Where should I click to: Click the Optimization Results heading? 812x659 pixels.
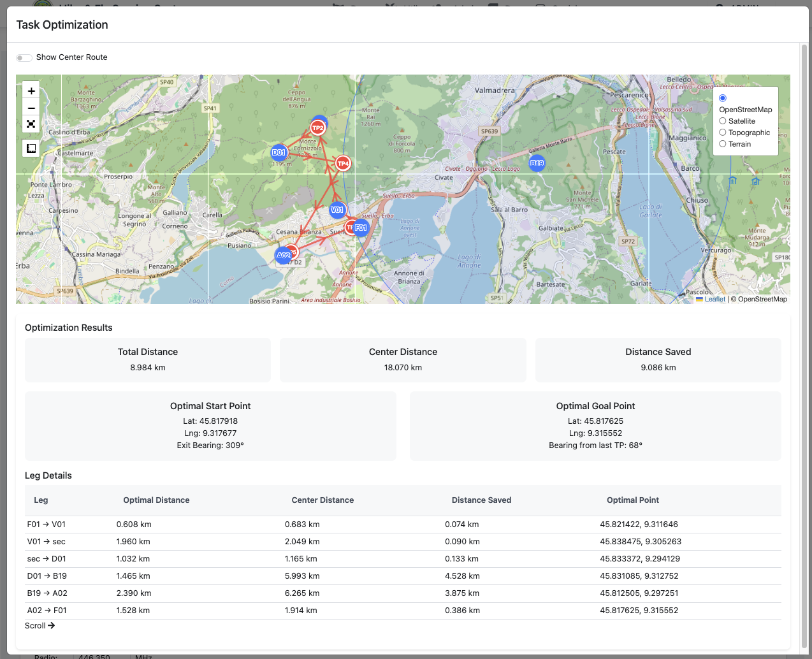pos(69,328)
